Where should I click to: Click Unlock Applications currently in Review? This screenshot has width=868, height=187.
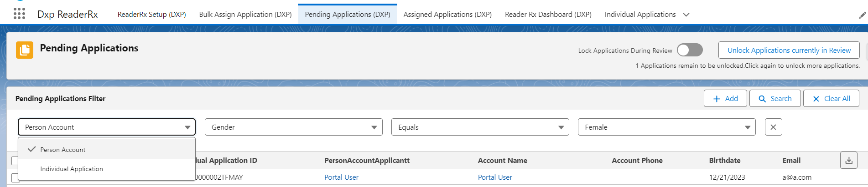[789, 50]
